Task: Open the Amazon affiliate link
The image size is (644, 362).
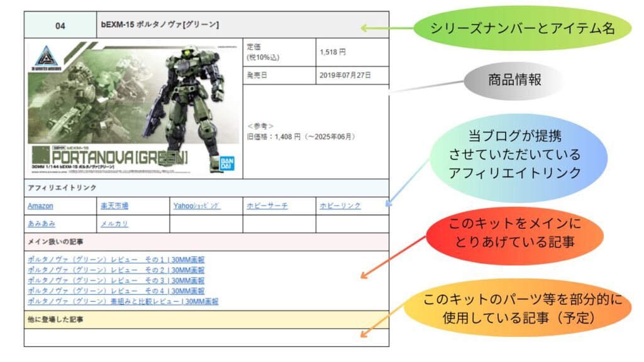Action: (x=40, y=206)
